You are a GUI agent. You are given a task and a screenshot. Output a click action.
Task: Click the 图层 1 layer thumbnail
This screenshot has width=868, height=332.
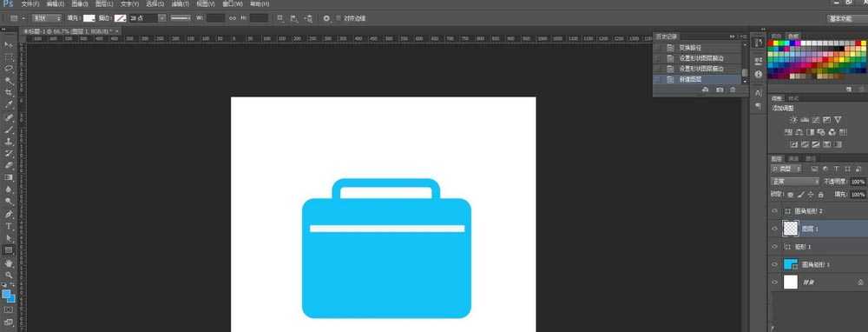point(790,229)
